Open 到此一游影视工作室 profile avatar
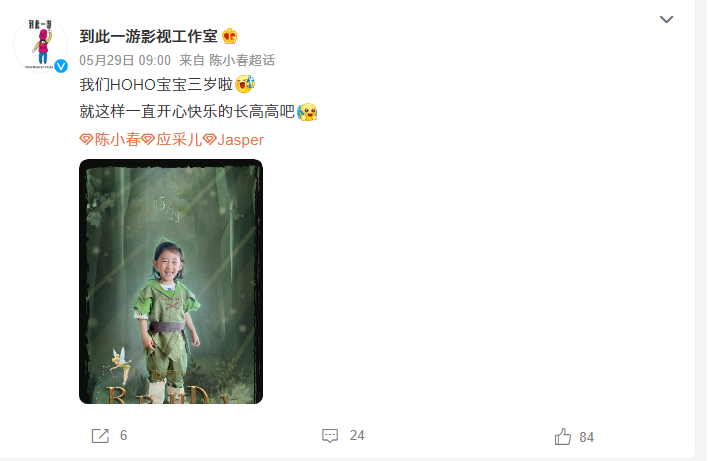The image size is (711, 461). click(40, 45)
